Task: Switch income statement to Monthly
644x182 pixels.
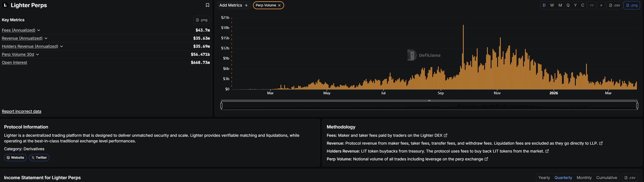Action: 584,178
